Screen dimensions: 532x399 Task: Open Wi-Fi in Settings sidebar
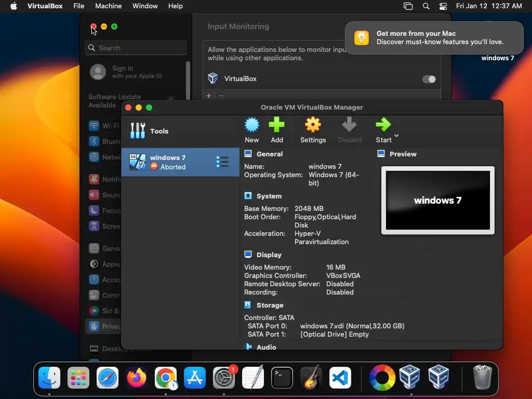[104, 126]
